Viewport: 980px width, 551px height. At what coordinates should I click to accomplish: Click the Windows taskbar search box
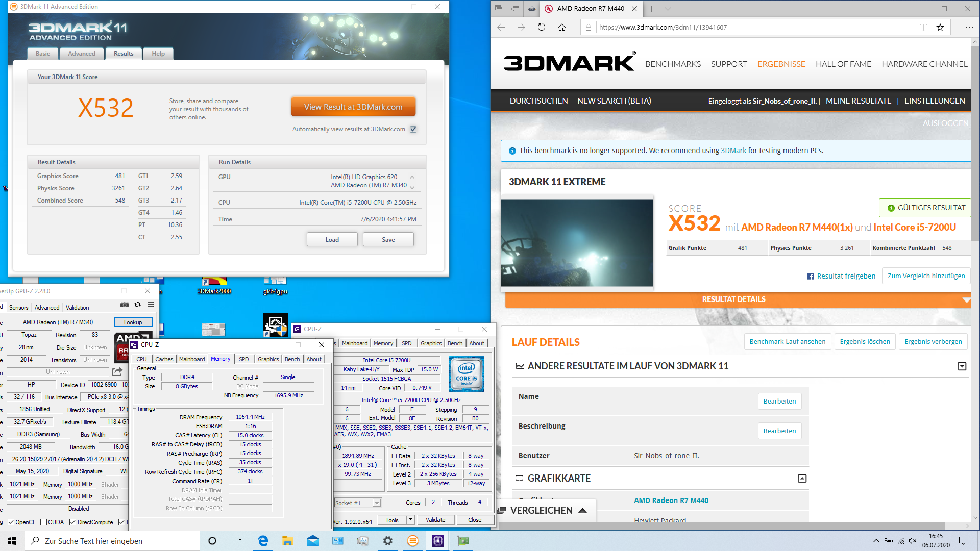tap(112, 541)
